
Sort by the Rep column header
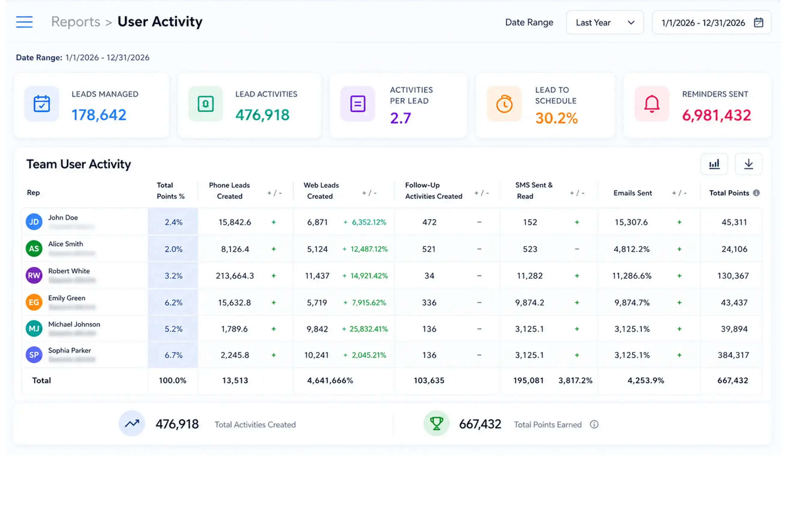click(33, 192)
